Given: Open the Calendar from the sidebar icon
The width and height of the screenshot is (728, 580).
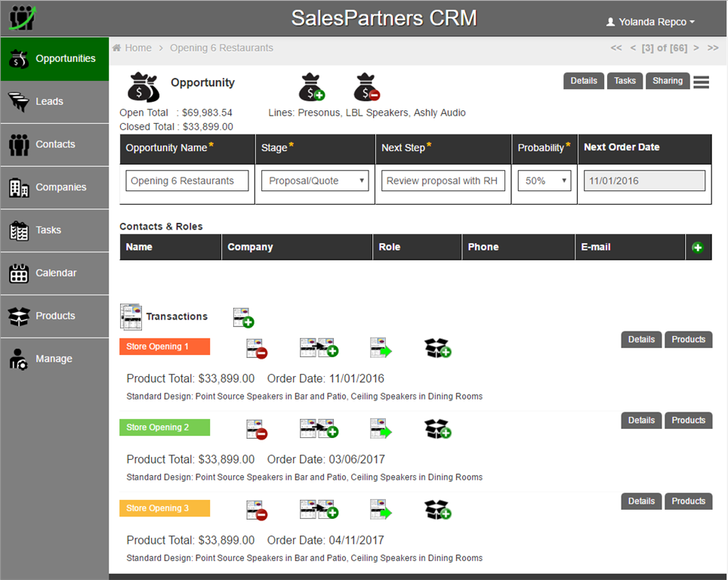Looking at the screenshot, I should point(19,273).
